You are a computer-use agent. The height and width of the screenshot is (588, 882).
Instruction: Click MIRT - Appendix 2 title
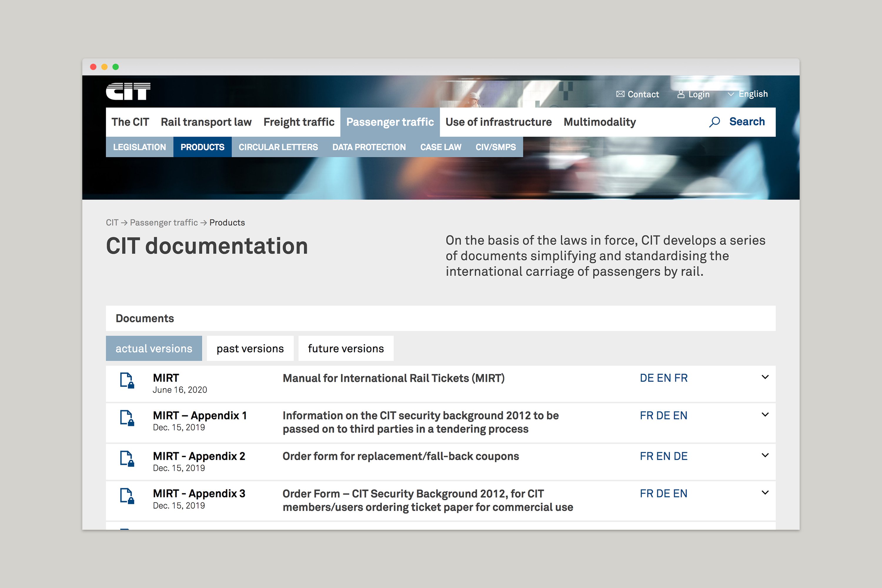pyautogui.click(x=199, y=456)
